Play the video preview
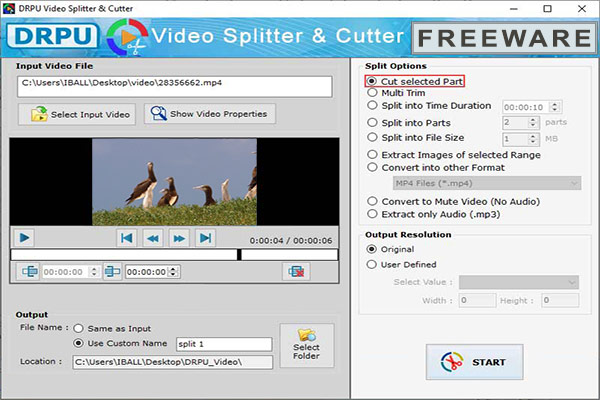 coord(24,238)
